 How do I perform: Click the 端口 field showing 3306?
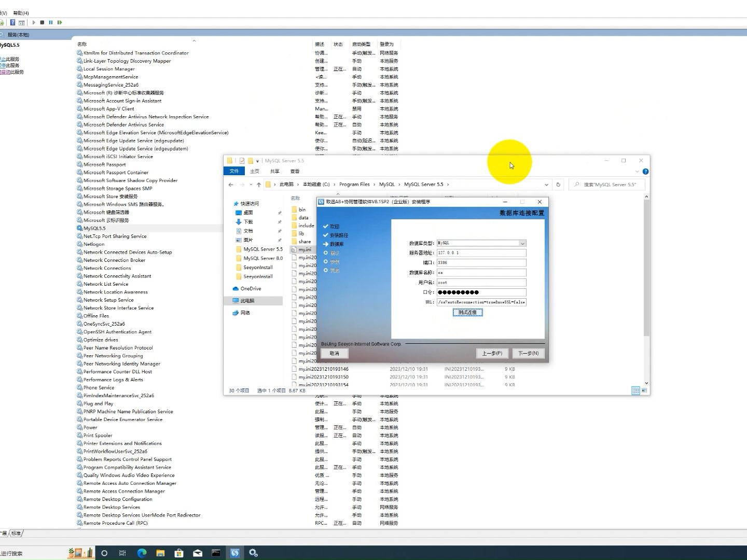tap(481, 263)
